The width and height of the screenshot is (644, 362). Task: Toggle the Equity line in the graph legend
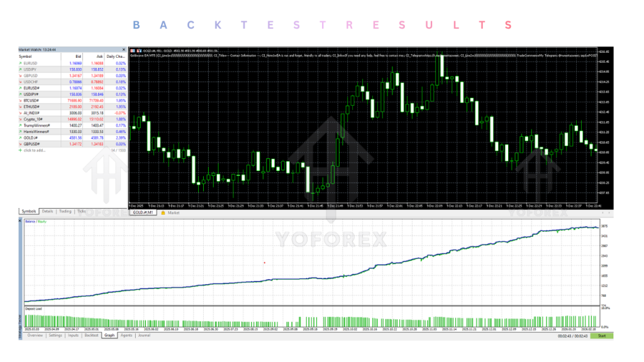(x=42, y=221)
